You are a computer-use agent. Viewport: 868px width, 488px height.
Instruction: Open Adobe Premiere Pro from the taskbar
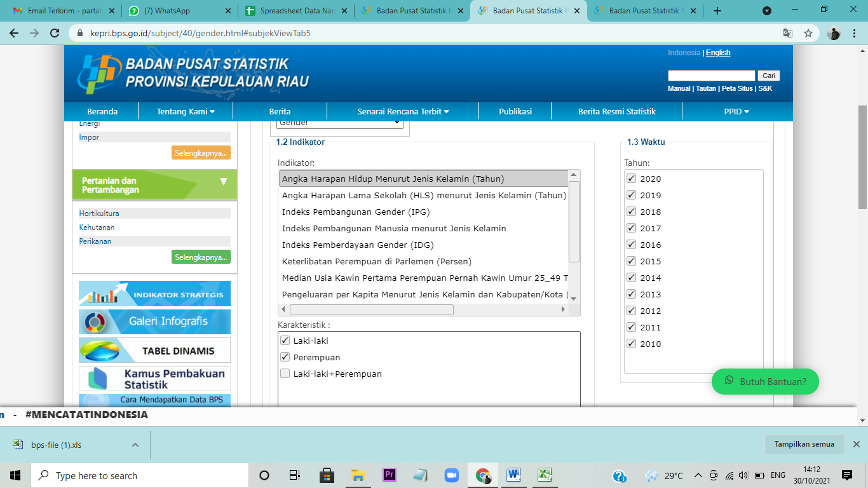click(x=390, y=475)
